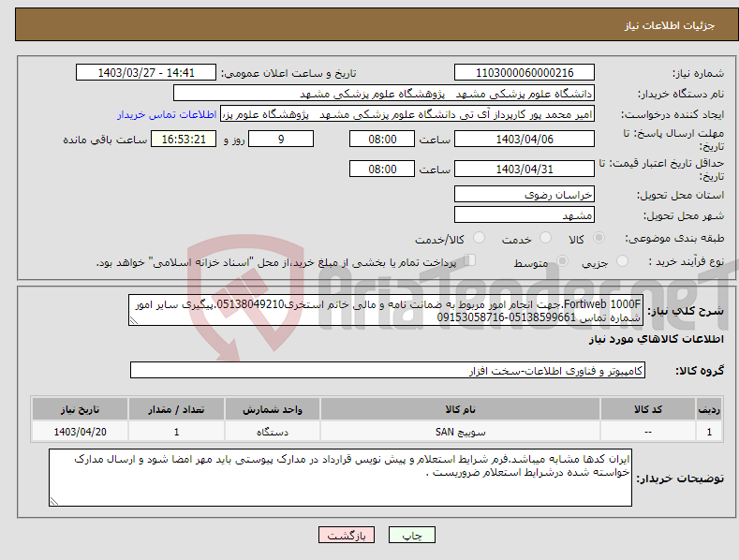This screenshot has width=739, height=560.
Task: Click the delivery province field خراسان رضوی
Action: pyautogui.click(x=525, y=194)
